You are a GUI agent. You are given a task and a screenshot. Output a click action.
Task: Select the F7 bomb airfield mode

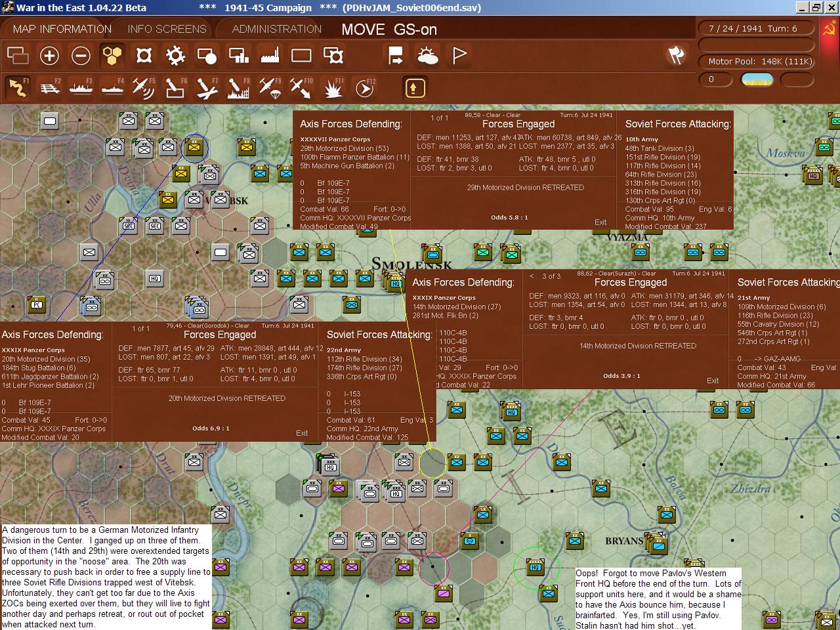[207, 87]
